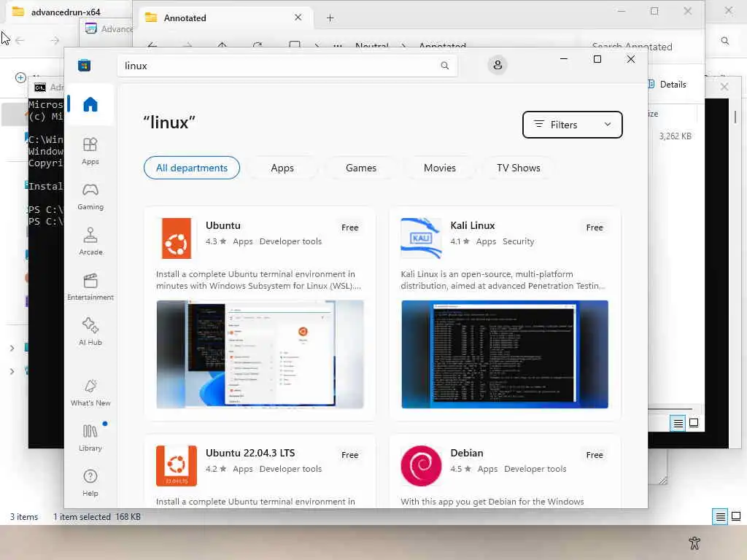
Task: Click the Microsoft Store logo icon
Action: click(85, 65)
